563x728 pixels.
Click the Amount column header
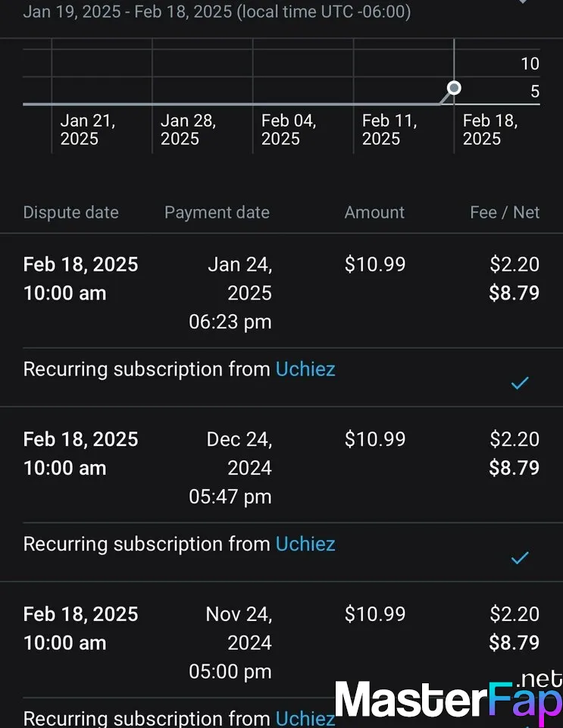click(374, 212)
